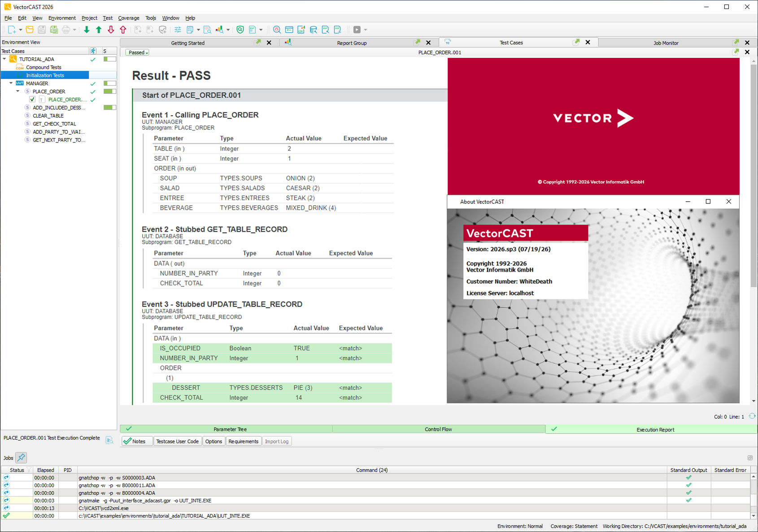Open the Passed status dropdown
758x532 pixels.
point(137,52)
